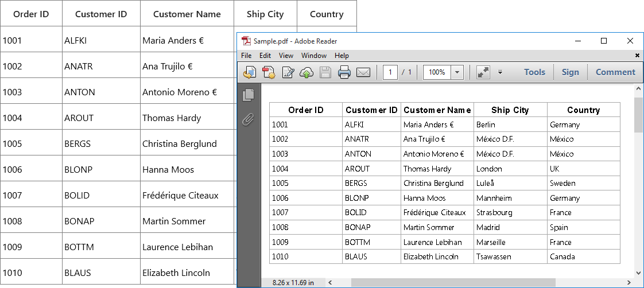Click the horizontal scrollbar right arrow

point(629,282)
